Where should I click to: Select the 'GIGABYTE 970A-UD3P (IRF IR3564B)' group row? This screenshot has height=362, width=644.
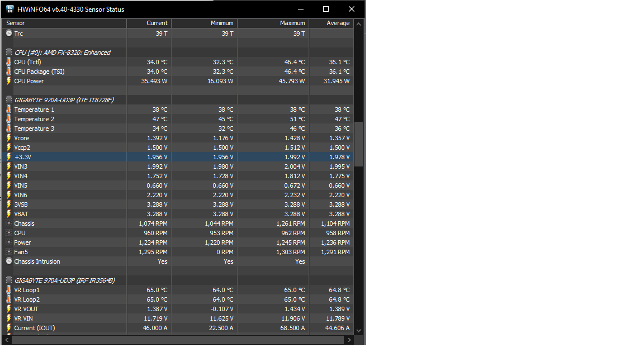(x=178, y=280)
